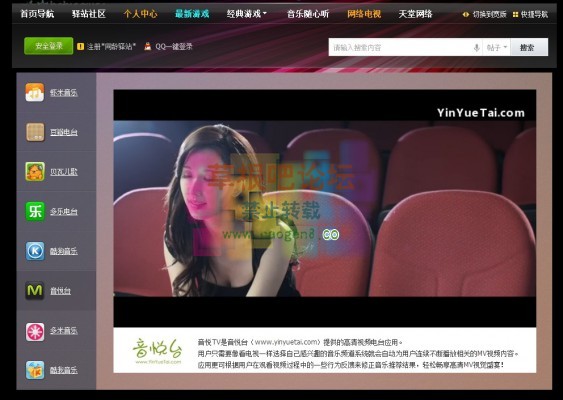This screenshot has height=400, width=563.
Task: Go to 首页导航 menu item
Action: coord(37,14)
